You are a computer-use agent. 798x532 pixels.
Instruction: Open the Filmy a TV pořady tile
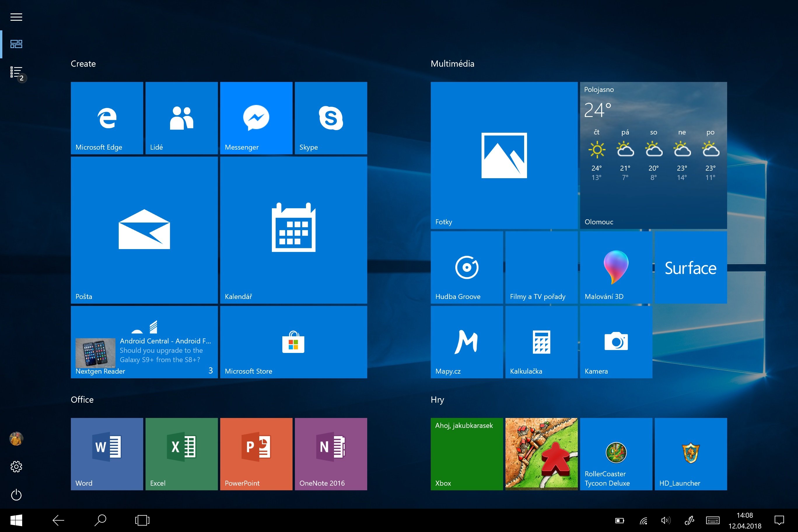pyautogui.click(x=542, y=267)
